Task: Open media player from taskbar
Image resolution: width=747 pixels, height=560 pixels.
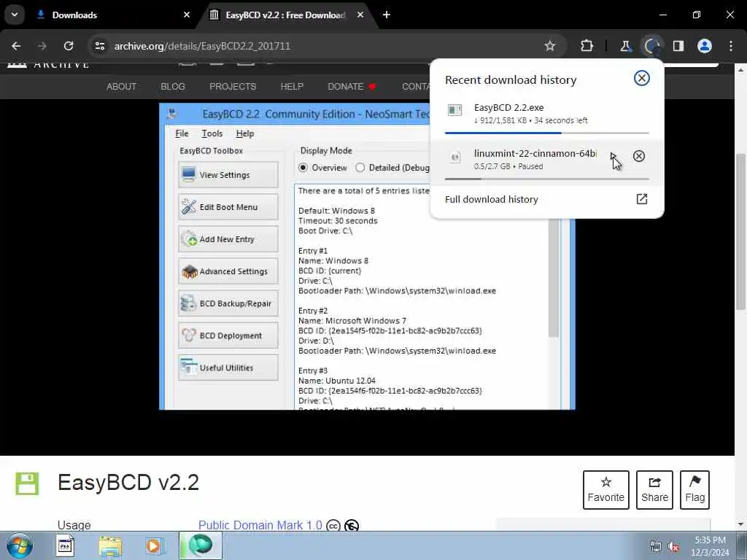Action: 155,545
